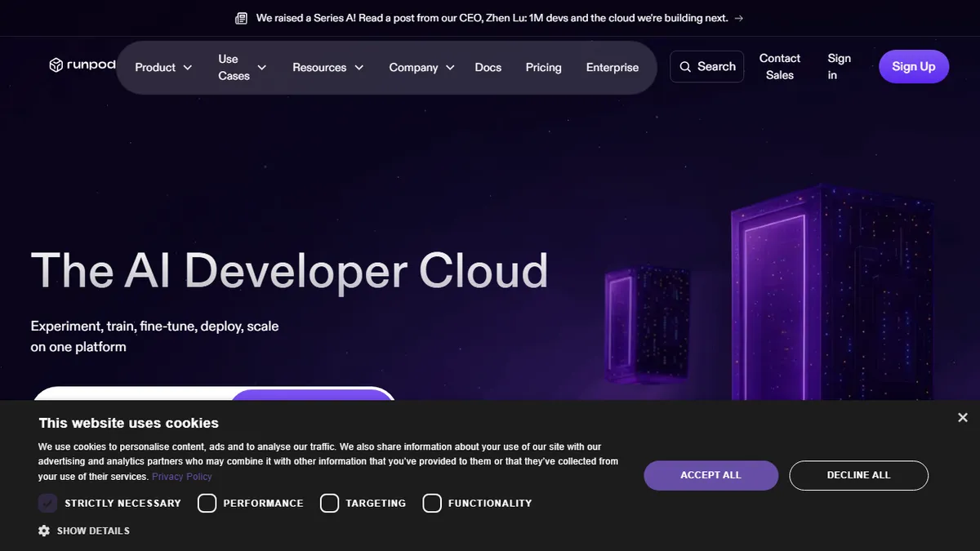Click the runpod logo
The width and height of the screenshot is (980, 551).
pos(82,65)
